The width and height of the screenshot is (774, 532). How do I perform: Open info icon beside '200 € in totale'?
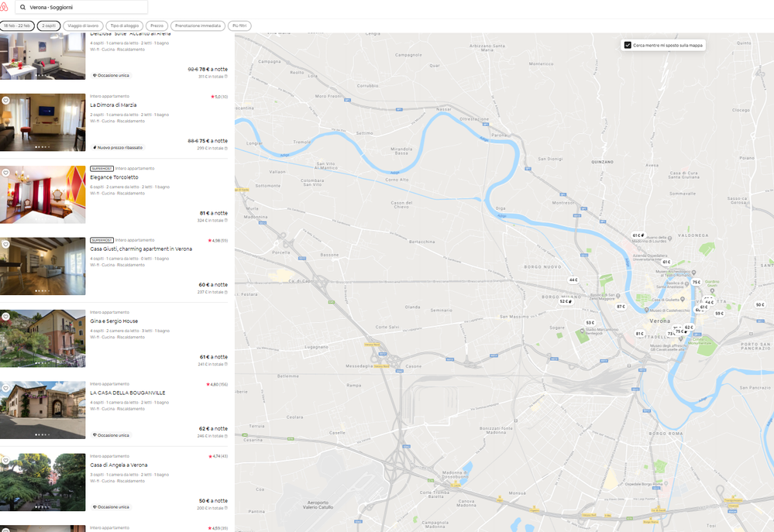226,508
